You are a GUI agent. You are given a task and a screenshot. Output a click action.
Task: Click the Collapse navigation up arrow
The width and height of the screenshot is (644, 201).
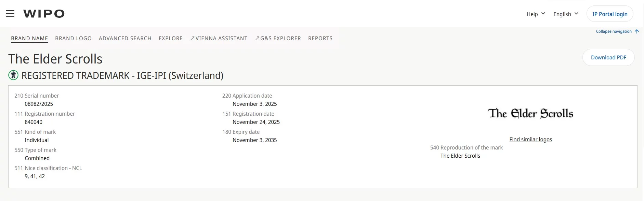[x=637, y=31]
